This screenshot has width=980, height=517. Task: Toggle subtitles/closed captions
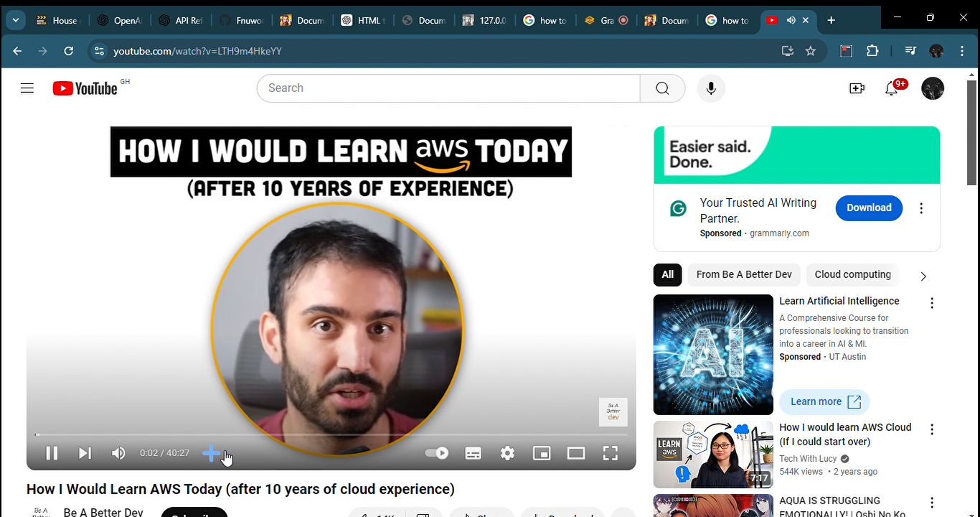pyautogui.click(x=473, y=453)
